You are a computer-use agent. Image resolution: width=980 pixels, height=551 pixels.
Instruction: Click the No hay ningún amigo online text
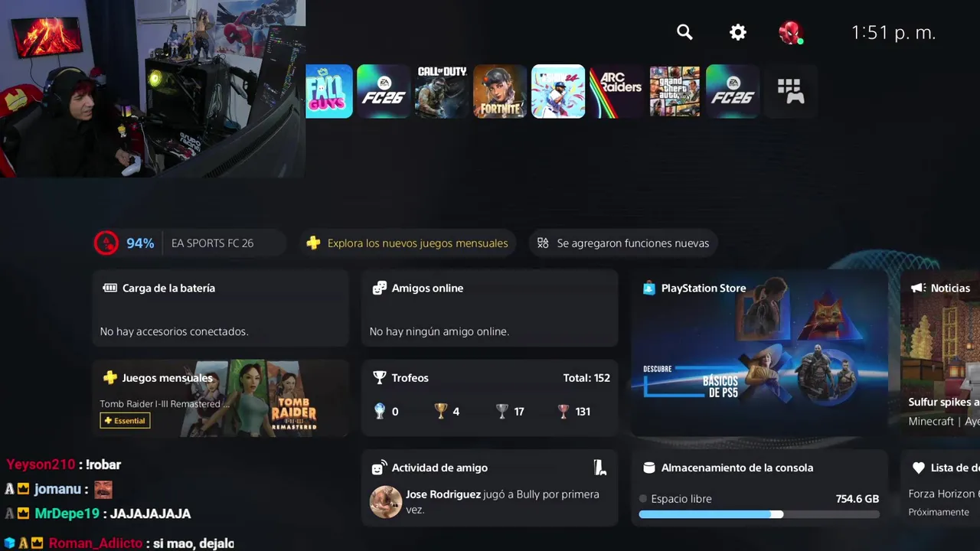pyautogui.click(x=439, y=331)
